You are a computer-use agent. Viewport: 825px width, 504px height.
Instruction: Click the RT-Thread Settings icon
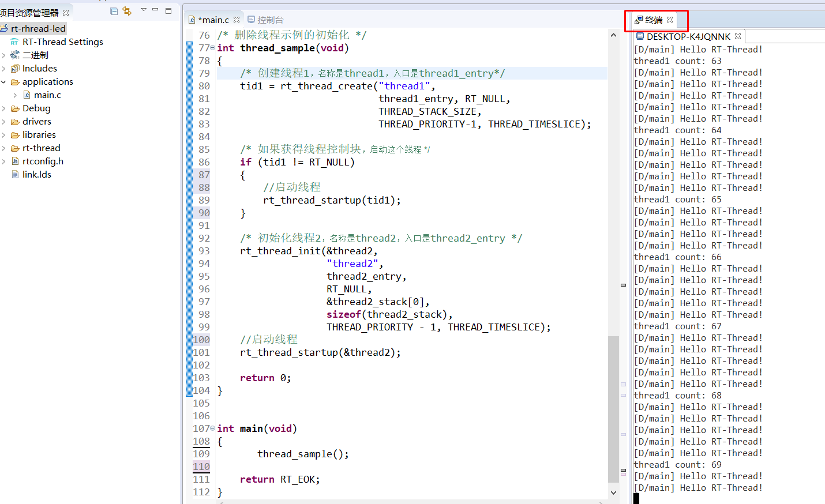[14, 42]
